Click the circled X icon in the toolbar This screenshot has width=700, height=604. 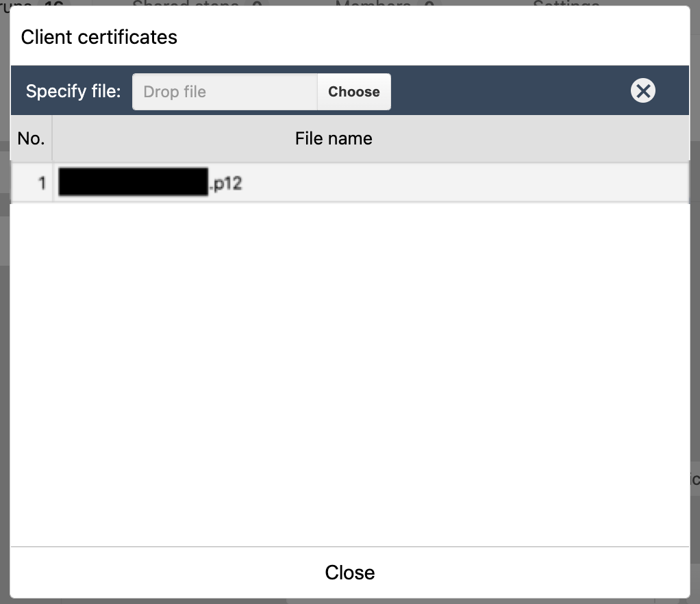click(642, 91)
